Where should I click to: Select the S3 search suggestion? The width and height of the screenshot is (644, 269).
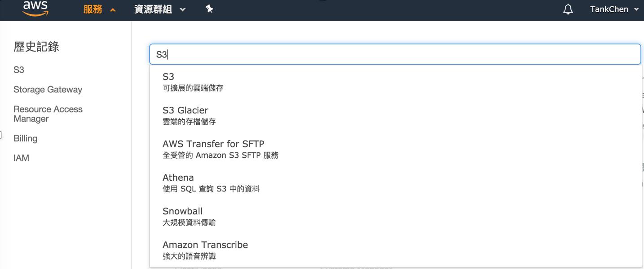coord(395,82)
